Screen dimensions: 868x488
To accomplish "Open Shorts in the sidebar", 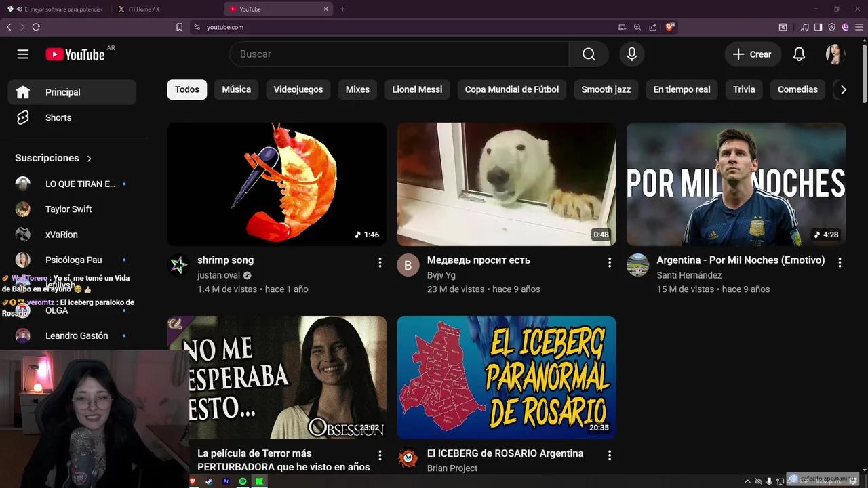I will (72, 117).
